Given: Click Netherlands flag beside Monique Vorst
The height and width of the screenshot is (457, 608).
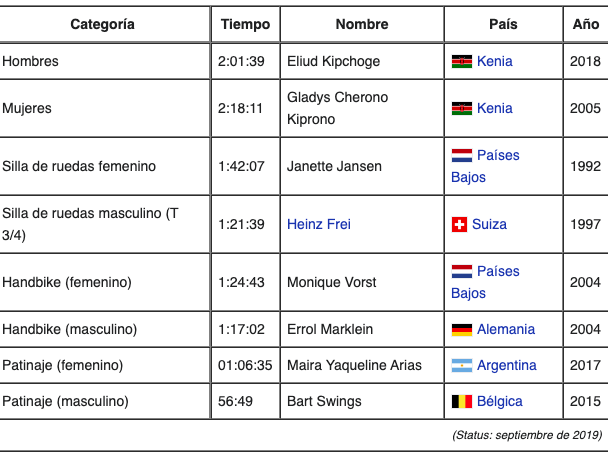Looking at the screenshot, I should (x=461, y=271).
